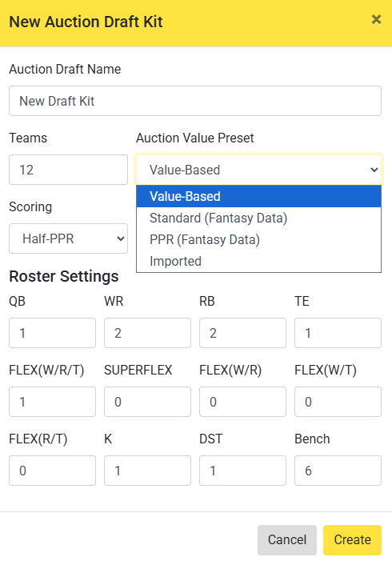Click the yellow Create button

click(352, 539)
